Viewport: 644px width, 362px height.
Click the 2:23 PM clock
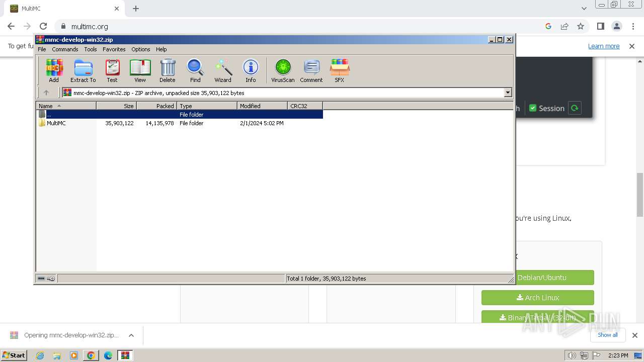coord(618,355)
